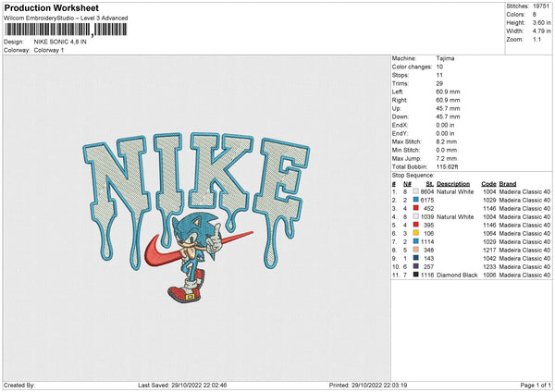The width and height of the screenshot is (555, 392).
Task: Select the Max Stitch value '8.2 mm'
Action: pyautogui.click(x=447, y=141)
